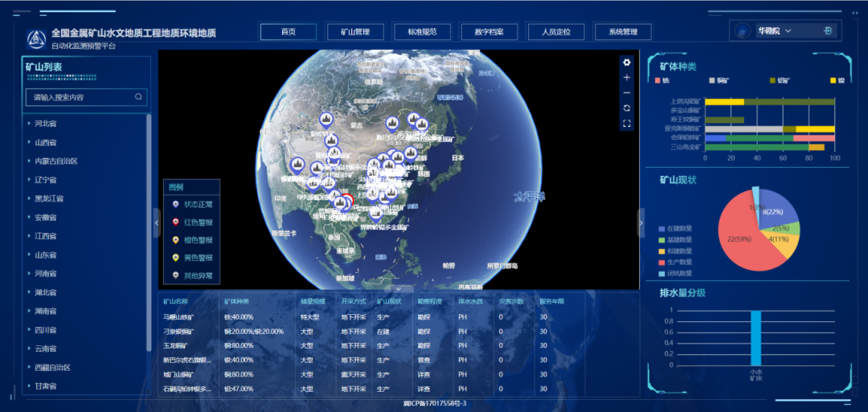
Task: Click the 矿山名称 column header
Action: click(175, 302)
